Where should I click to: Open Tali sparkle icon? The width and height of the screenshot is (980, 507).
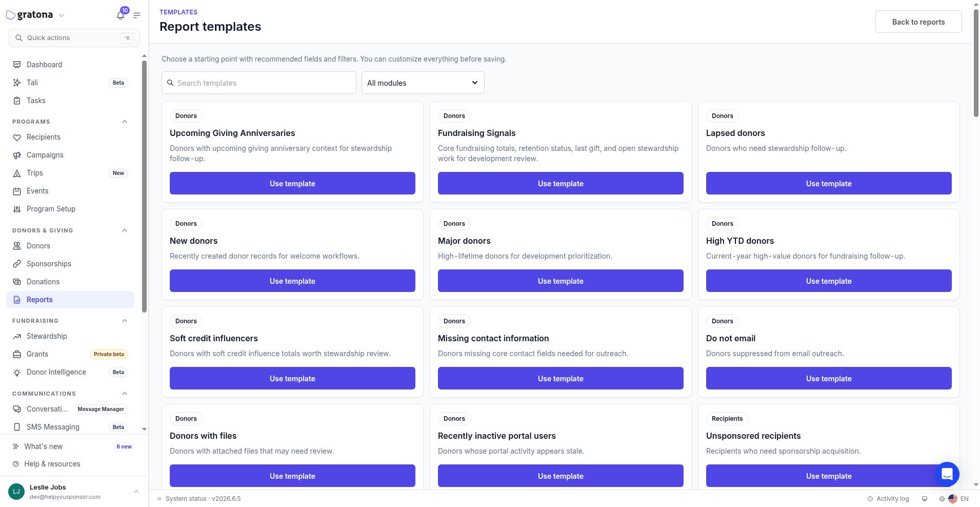(x=17, y=83)
